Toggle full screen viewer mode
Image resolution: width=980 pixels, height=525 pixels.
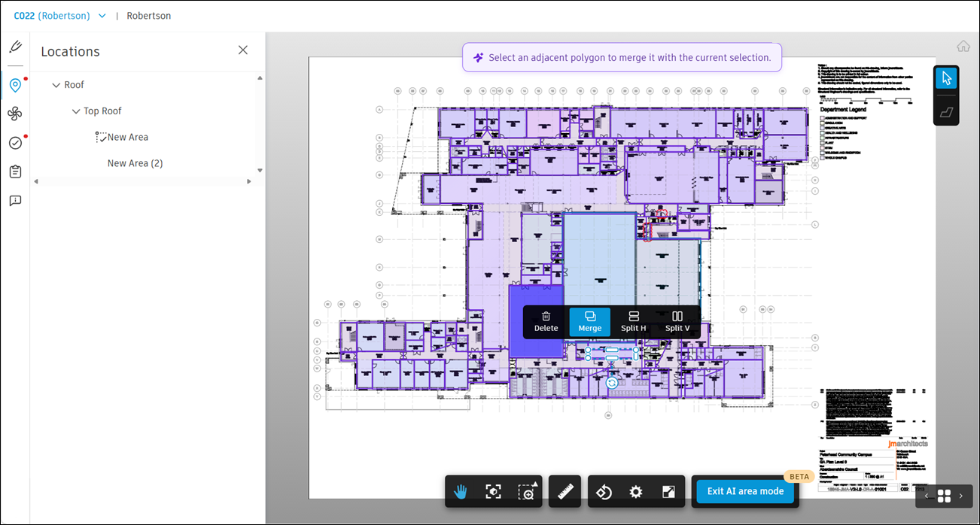[668, 492]
